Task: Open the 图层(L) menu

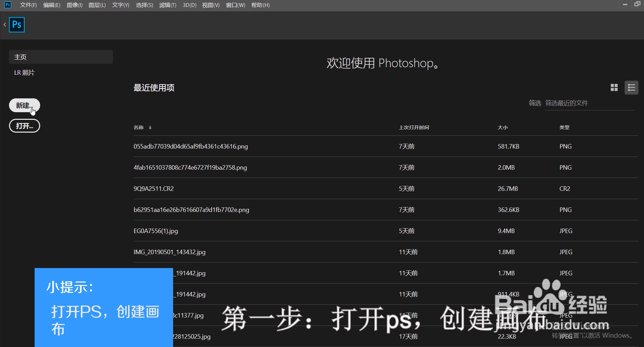Action: [97, 5]
